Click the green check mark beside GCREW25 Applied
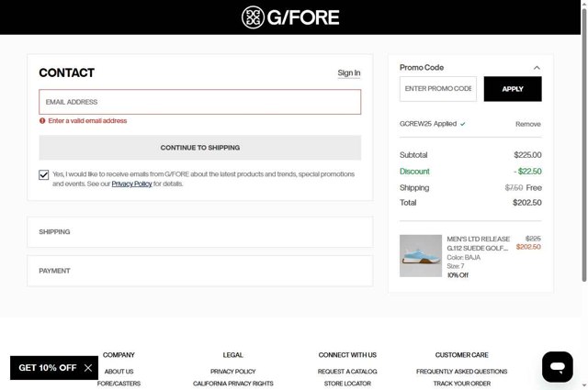The width and height of the screenshot is (588, 390). pyautogui.click(x=463, y=124)
